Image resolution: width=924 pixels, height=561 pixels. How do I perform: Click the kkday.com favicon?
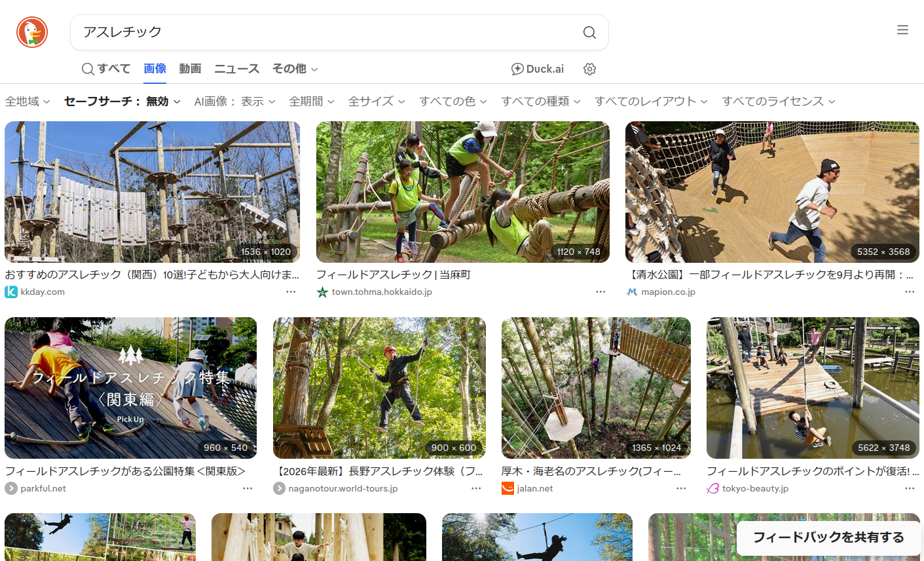coord(11,292)
